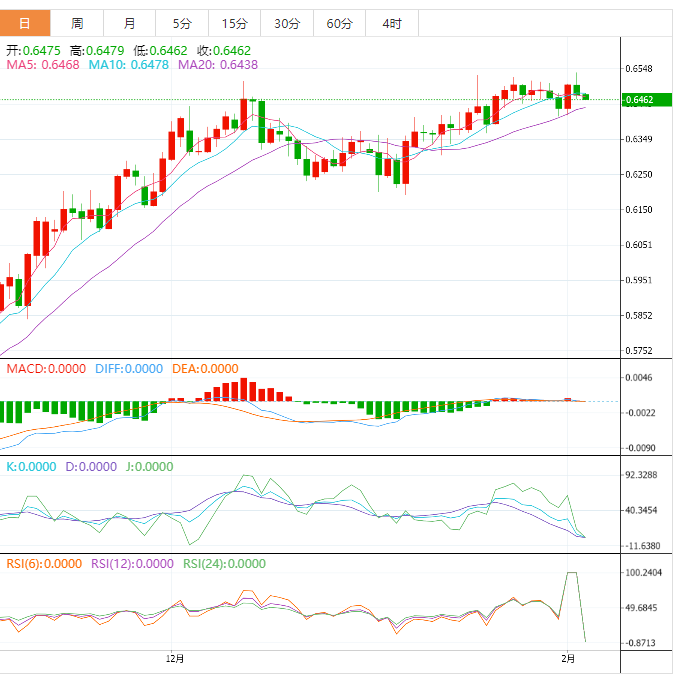The image size is (675, 683).
Task: Switch to the 5分 interval tab
Action: pos(181,23)
